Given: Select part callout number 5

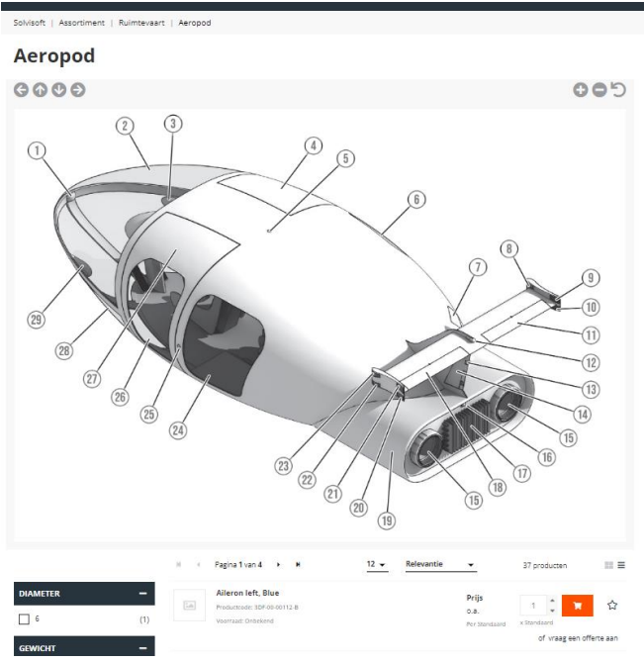Looking at the screenshot, I should [345, 158].
